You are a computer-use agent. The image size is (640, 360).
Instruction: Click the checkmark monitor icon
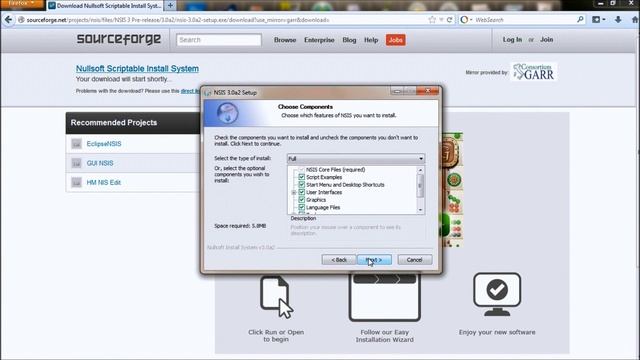point(497,294)
